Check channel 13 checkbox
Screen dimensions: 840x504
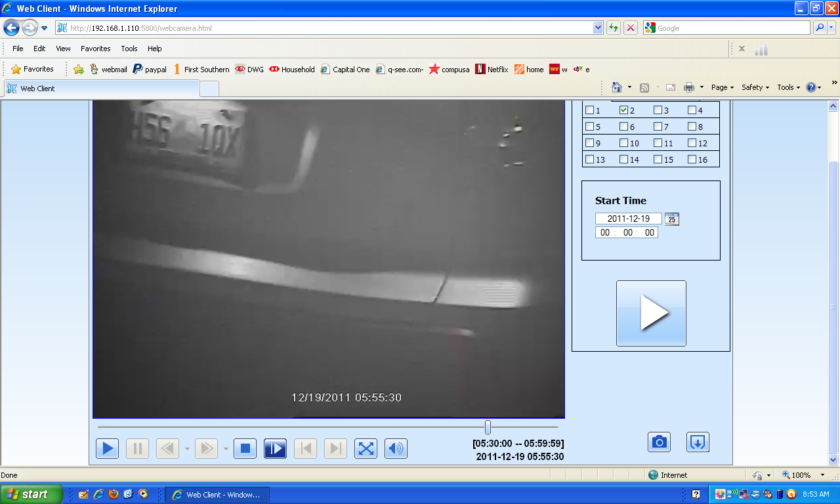(589, 159)
